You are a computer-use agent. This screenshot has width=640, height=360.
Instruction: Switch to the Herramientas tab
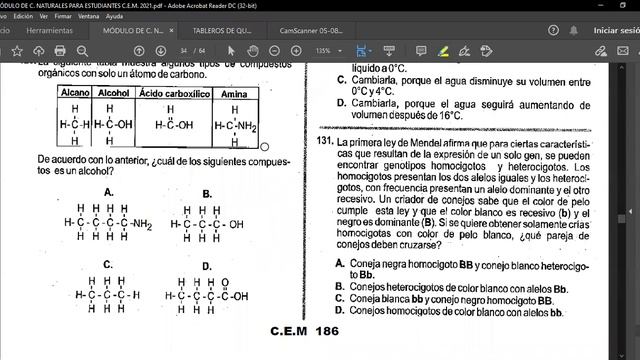click(x=49, y=31)
